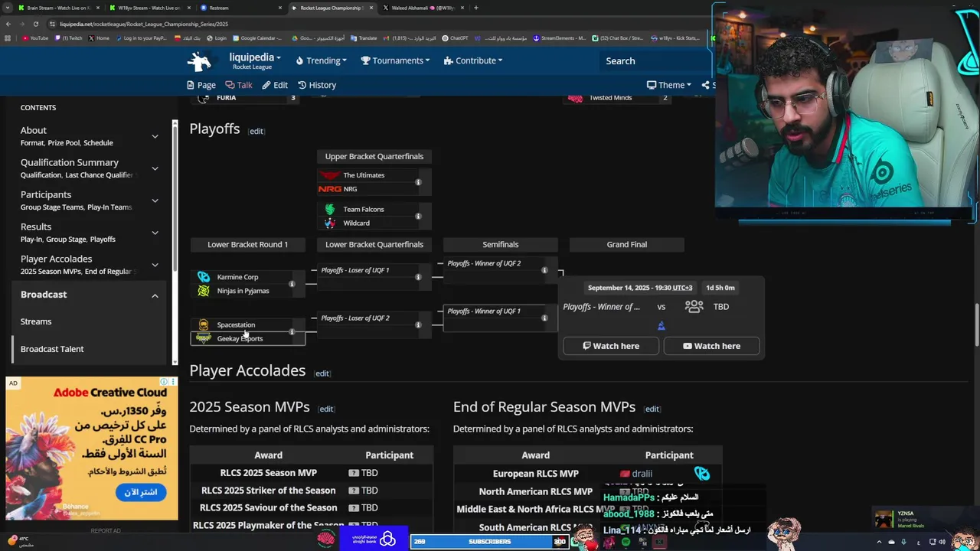Open the Theme dropdown
This screenshot has width=980, height=551.
click(x=669, y=85)
